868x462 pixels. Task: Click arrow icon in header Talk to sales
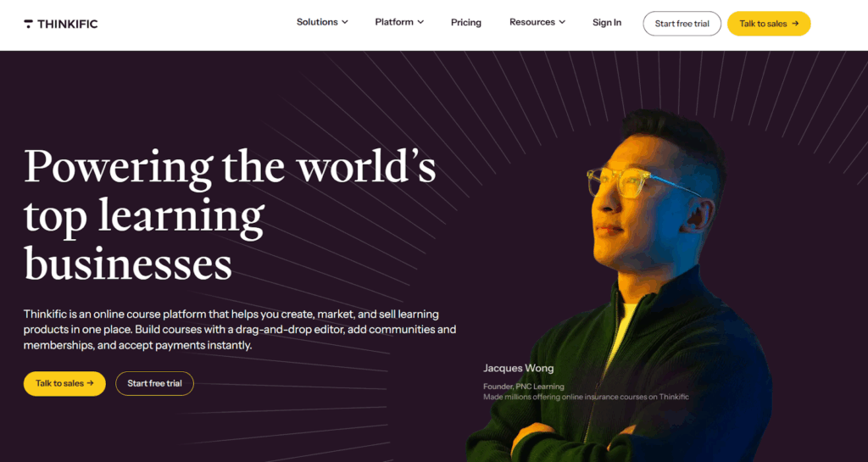[795, 24]
